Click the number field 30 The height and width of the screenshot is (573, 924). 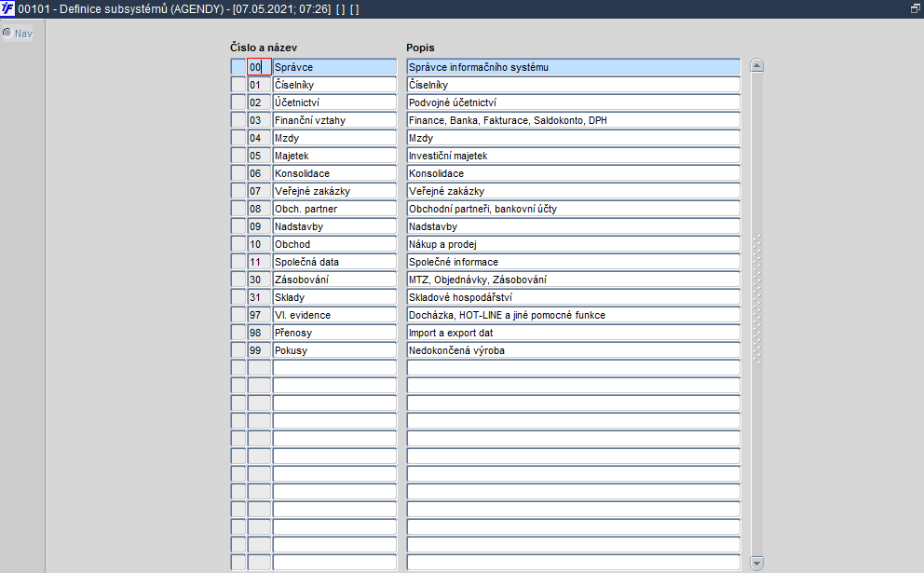point(259,279)
